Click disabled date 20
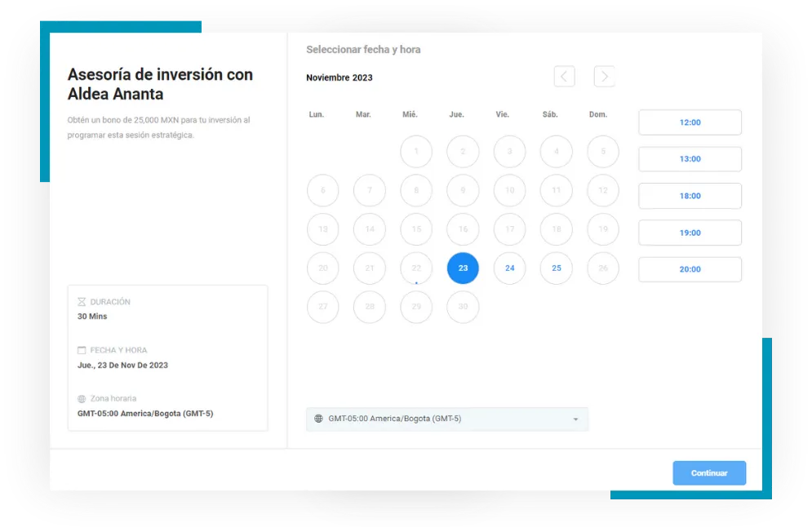812x532 pixels. click(322, 268)
